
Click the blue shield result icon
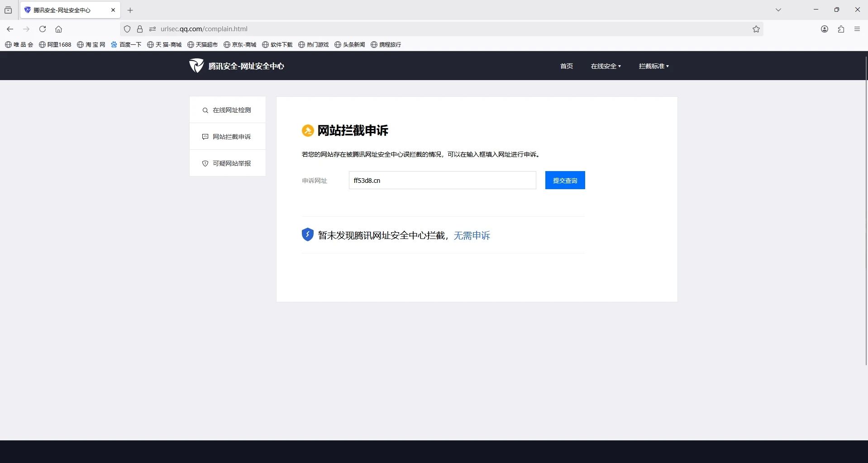(x=308, y=234)
